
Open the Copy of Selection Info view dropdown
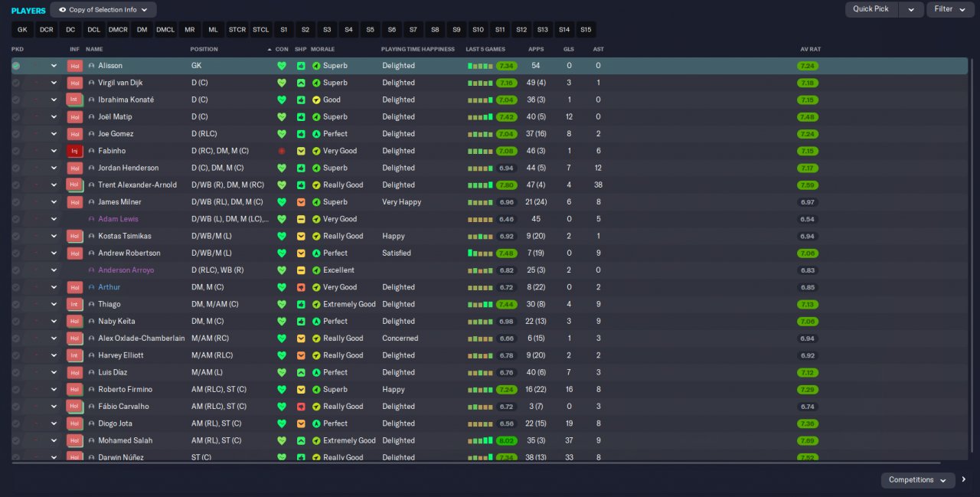[103, 10]
